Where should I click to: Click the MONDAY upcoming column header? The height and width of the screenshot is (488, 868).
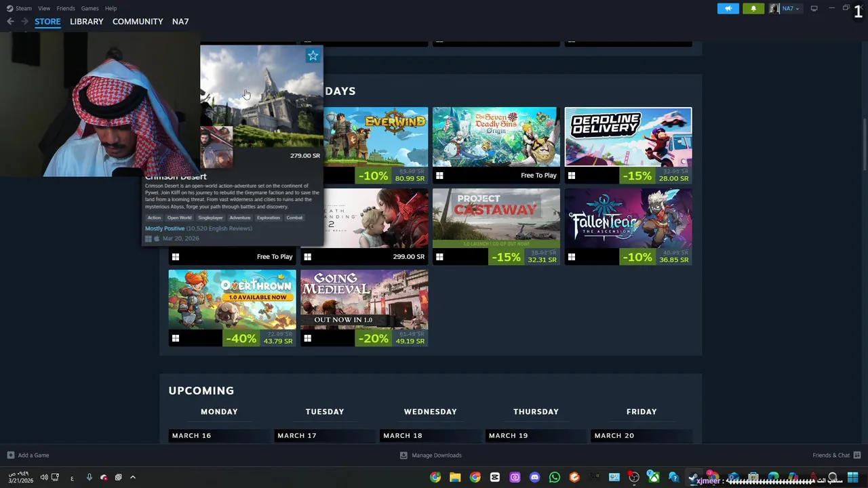219,411
